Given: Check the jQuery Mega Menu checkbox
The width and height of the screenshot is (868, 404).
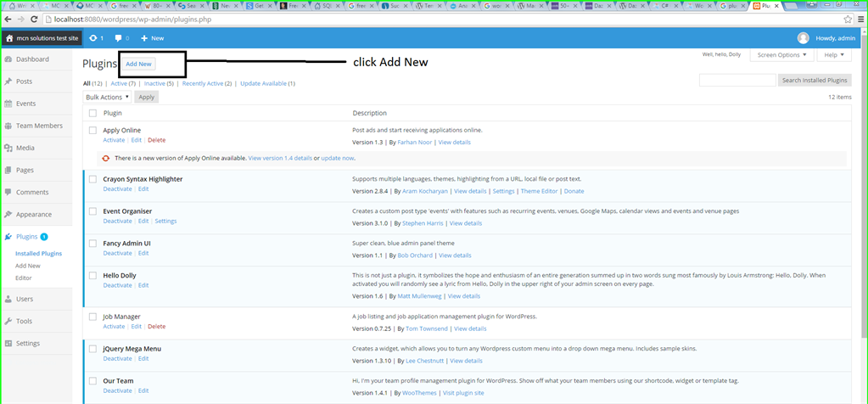Looking at the screenshot, I should [93, 349].
